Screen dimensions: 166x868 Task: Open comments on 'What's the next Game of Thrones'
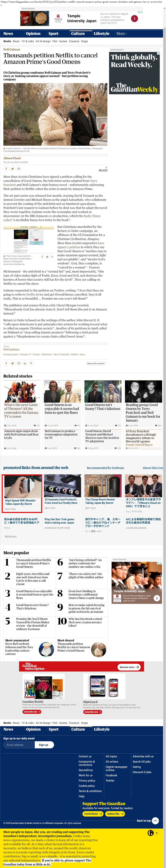tap(37, 426)
